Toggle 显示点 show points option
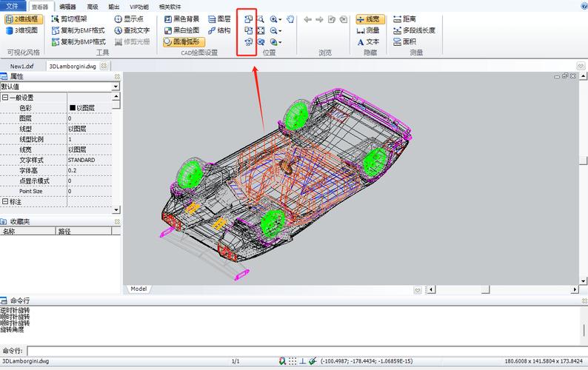The height and width of the screenshot is (370, 588). point(129,18)
